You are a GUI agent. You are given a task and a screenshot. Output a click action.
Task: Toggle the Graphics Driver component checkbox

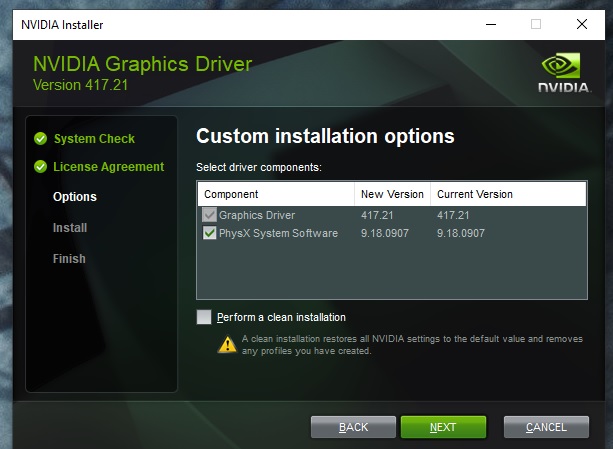pyautogui.click(x=210, y=215)
